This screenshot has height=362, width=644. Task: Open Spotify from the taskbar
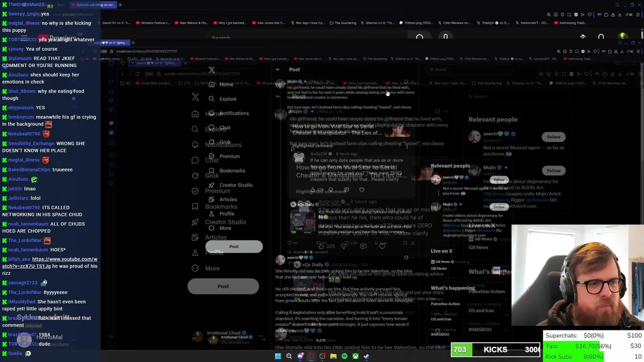pos(344,356)
